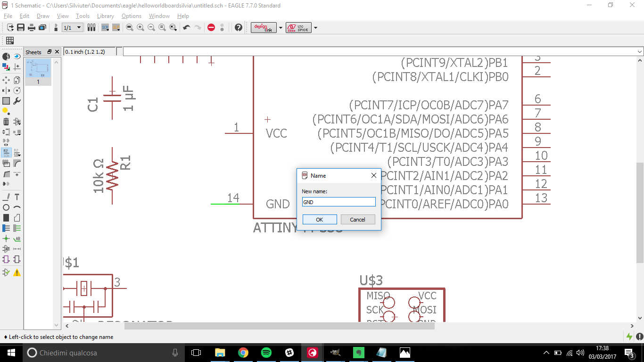The image size is (644, 362).
Task: Open the Grid settings icon
Action: tap(9, 41)
